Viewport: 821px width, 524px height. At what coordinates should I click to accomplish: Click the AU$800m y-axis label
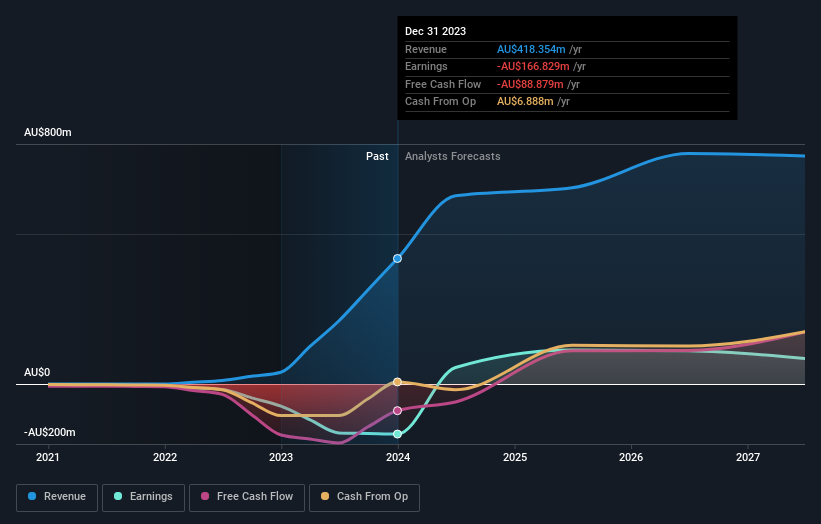48,132
